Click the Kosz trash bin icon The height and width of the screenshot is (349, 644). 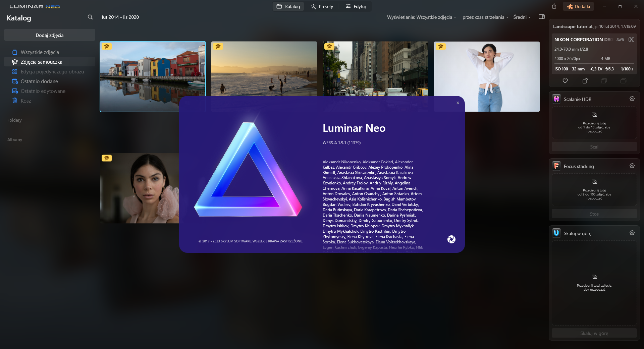tap(15, 101)
